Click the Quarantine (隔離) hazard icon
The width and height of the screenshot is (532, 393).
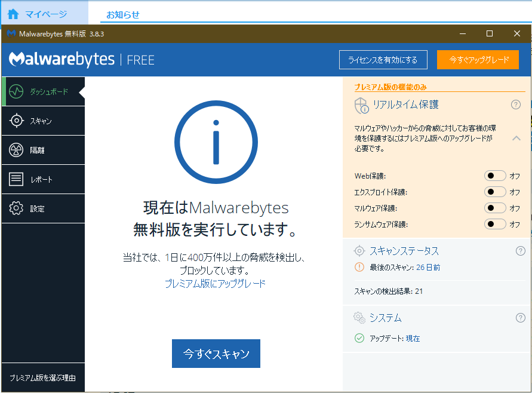click(16, 150)
